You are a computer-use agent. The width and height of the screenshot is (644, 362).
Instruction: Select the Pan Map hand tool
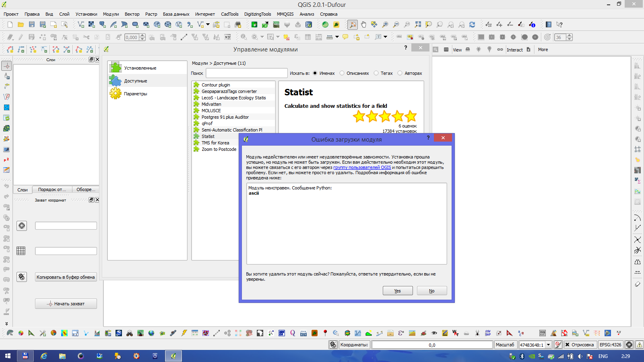[x=363, y=25]
